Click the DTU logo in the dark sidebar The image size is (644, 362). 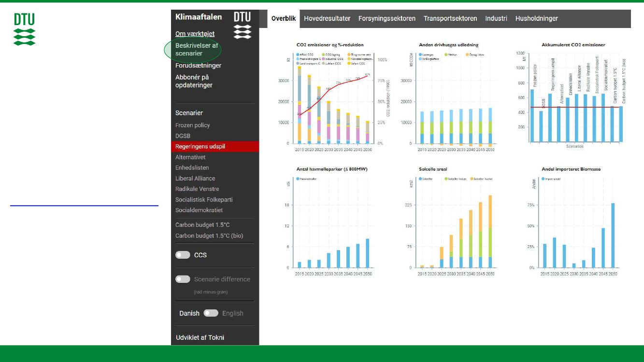(242, 25)
